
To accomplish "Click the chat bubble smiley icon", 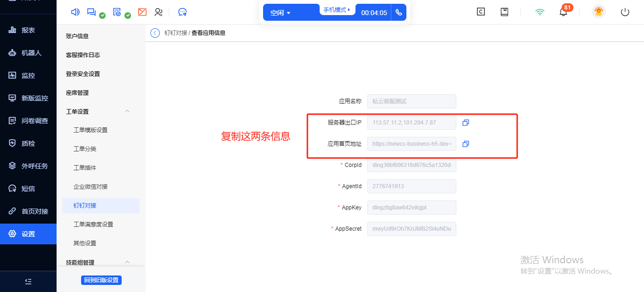I will click(182, 12).
